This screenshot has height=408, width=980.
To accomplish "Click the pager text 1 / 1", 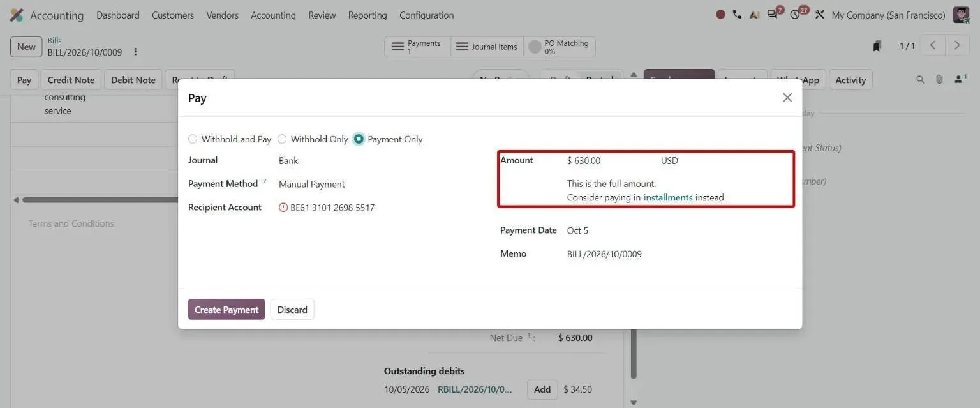I will click(907, 45).
